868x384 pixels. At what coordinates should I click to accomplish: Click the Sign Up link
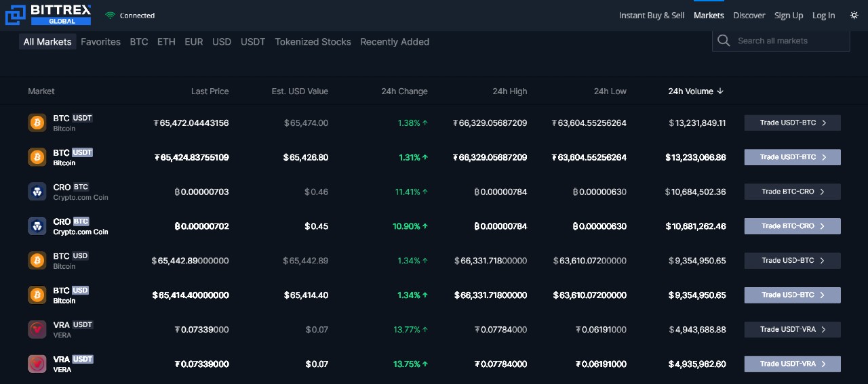[x=789, y=15]
